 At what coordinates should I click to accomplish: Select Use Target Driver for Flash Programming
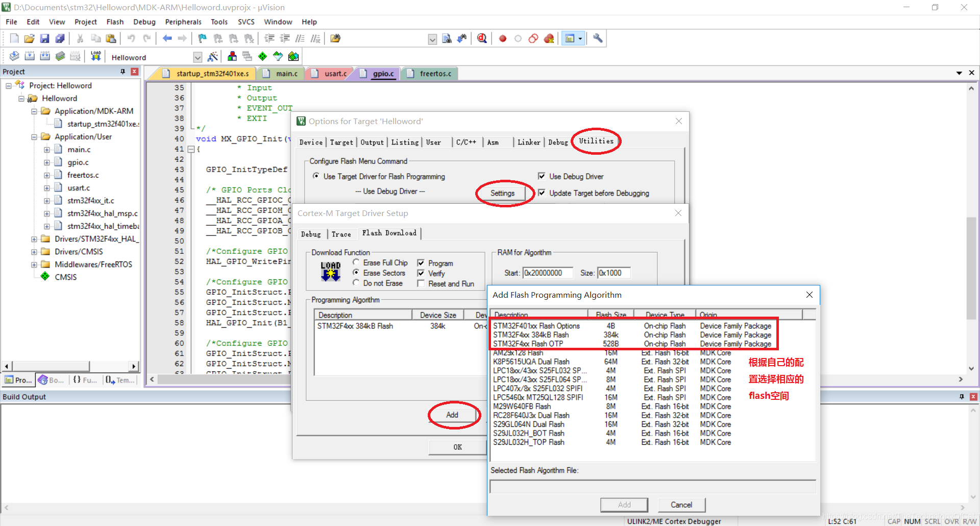[316, 176]
